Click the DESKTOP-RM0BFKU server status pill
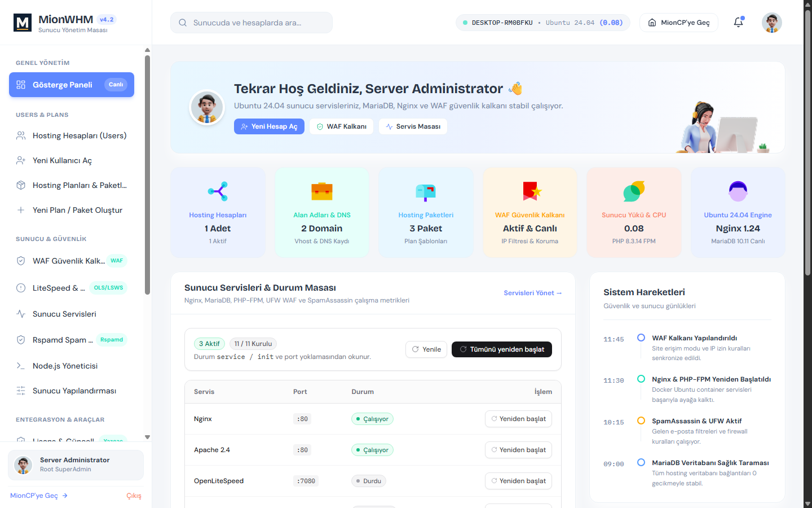Viewport: 812px width, 508px height. point(542,23)
